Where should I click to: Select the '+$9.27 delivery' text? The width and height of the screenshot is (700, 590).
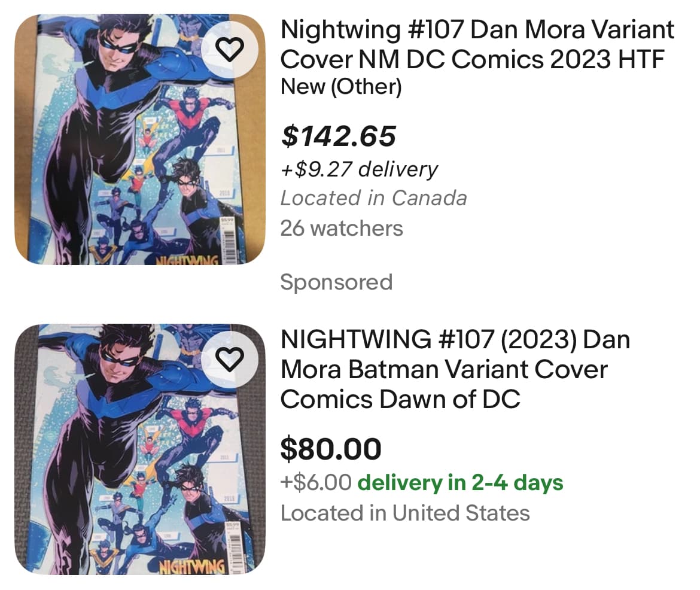pyautogui.click(x=359, y=169)
